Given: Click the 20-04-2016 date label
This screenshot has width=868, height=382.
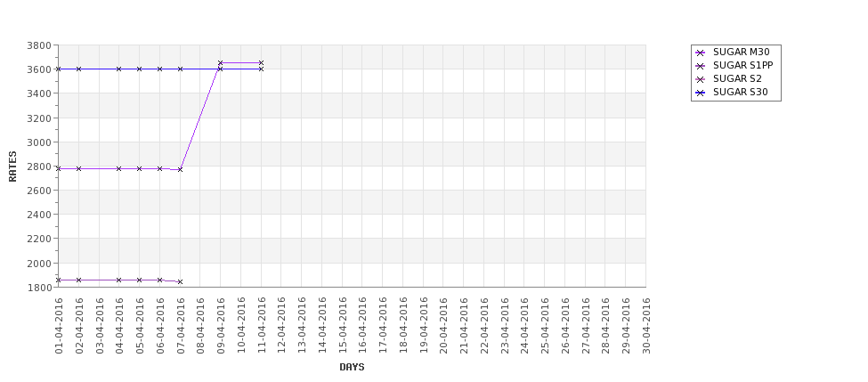Looking at the screenshot, I should (x=444, y=326).
